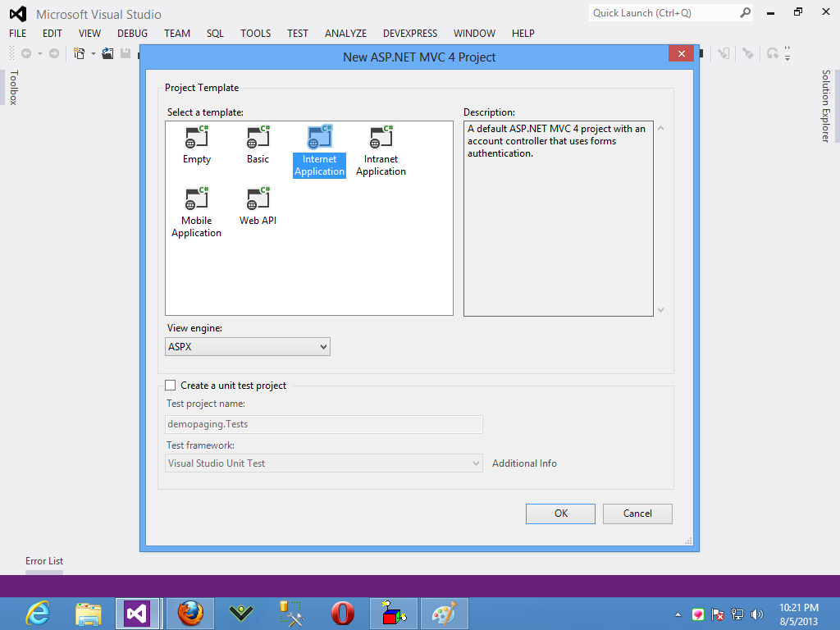
Task: Select the Intranet Application template
Action: point(381,151)
